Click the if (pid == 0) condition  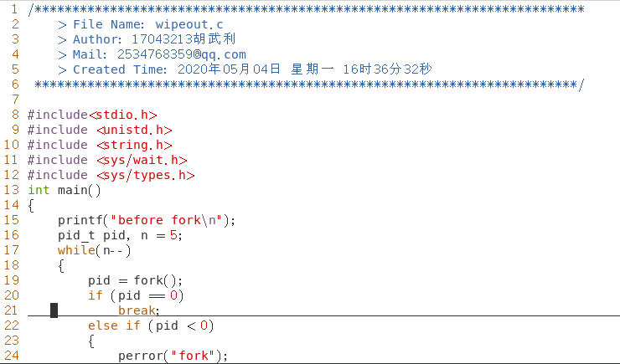click(x=135, y=295)
